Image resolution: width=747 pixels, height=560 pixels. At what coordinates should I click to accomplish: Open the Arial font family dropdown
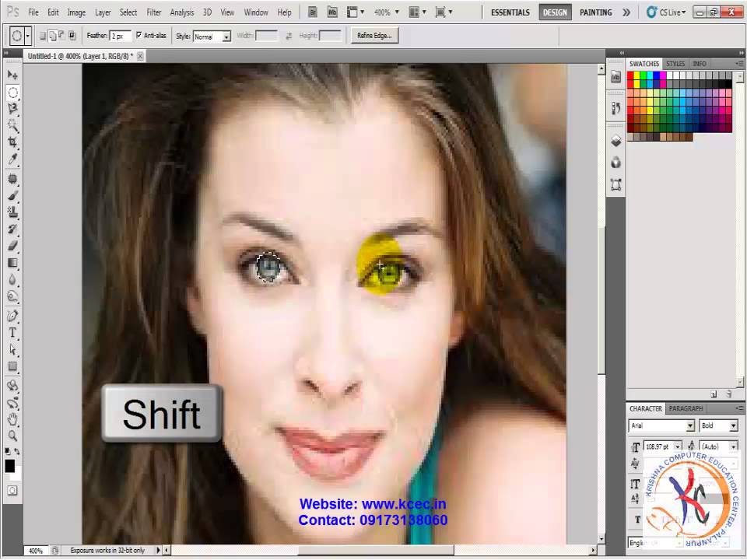pos(661,425)
